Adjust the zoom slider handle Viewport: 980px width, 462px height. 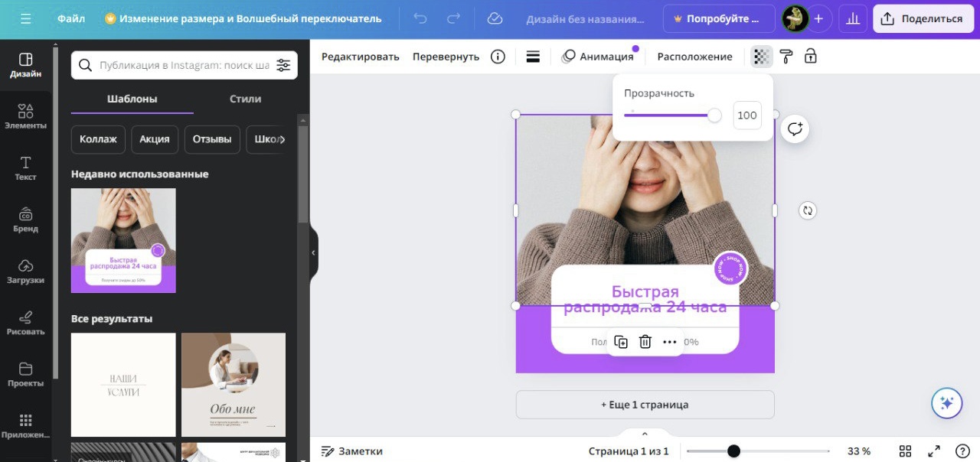[733, 451]
